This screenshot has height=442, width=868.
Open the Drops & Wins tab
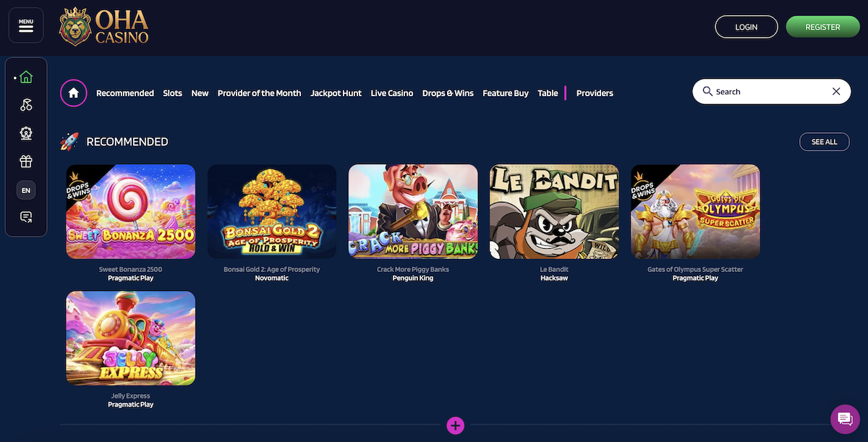click(x=448, y=93)
